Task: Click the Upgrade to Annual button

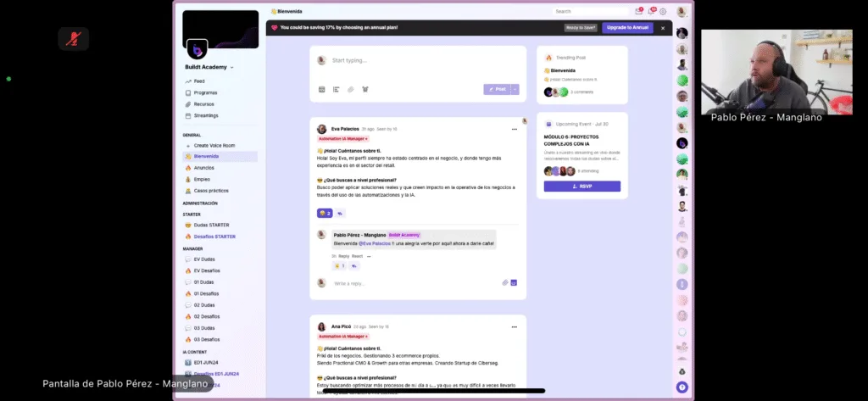Action: click(627, 28)
